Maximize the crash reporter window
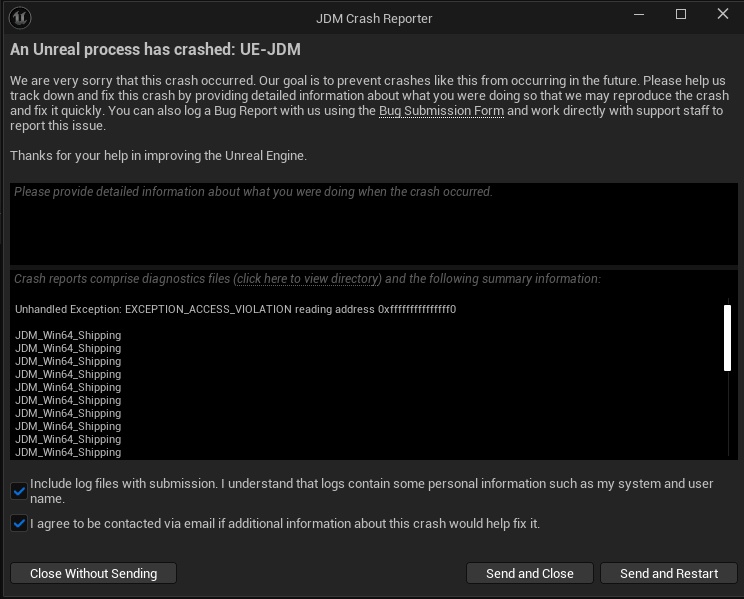Image resolution: width=744 pixels, height=599 pixels. pos(681,15)
